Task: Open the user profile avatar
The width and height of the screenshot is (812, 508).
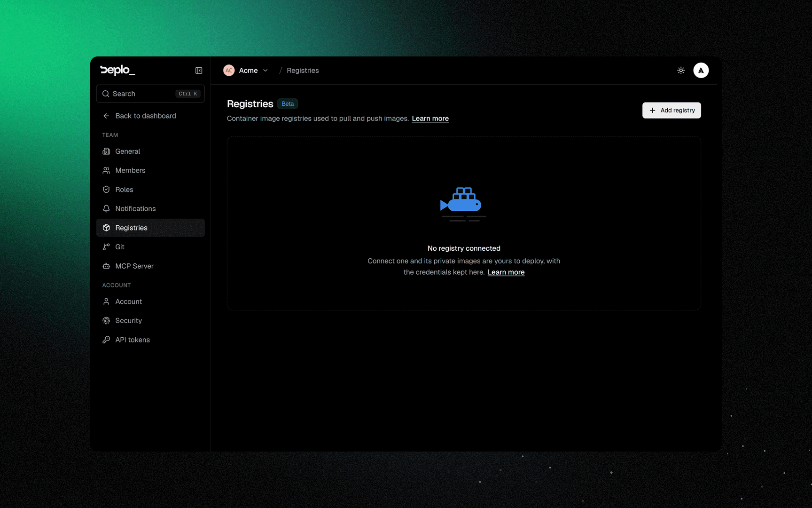Action: tap(701, 71)
